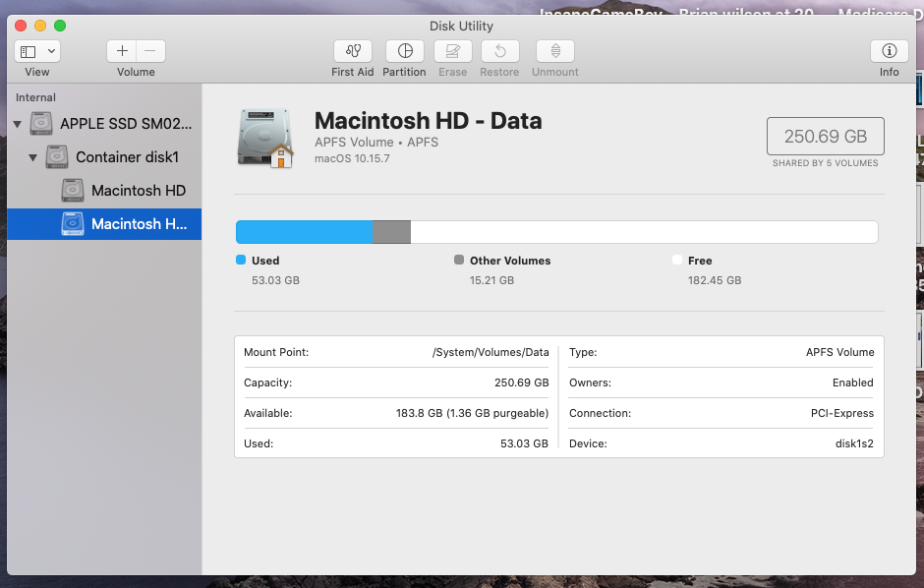Click the Capacity 250.69 GB table value
Viewport: 924px width, 588px height.
(x=522, y=382)
